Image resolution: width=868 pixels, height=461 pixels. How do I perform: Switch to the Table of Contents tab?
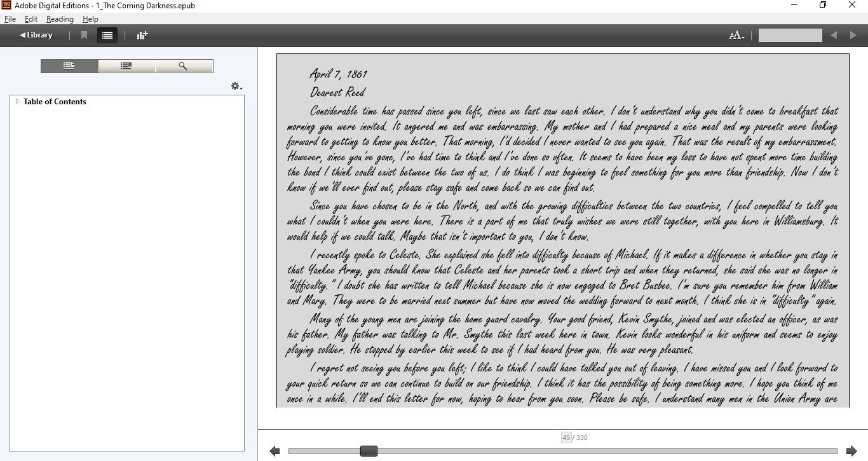pos(69,66)
